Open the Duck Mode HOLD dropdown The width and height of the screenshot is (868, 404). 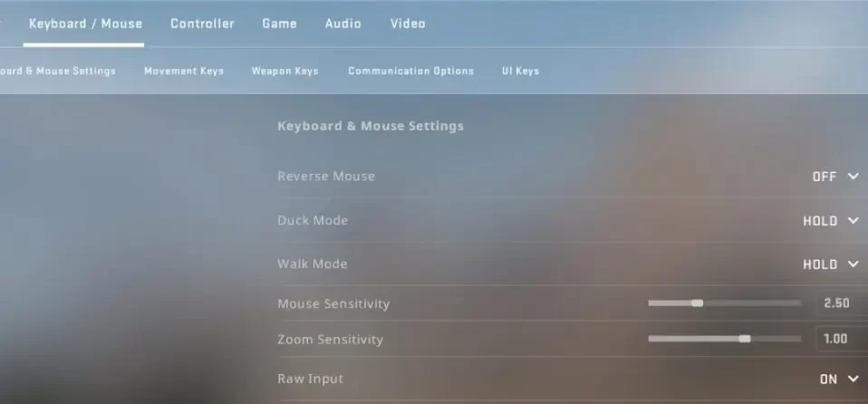coord(831,221)
